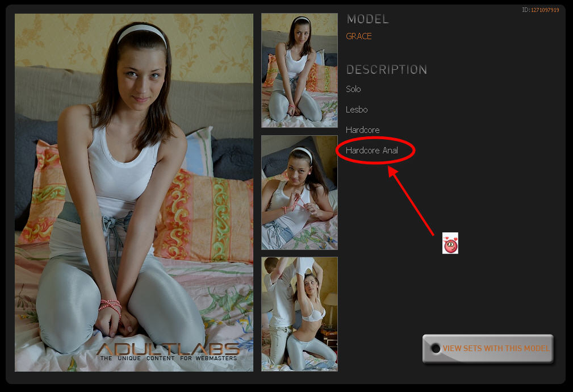Click the MODEL section heading

point(367,19)
